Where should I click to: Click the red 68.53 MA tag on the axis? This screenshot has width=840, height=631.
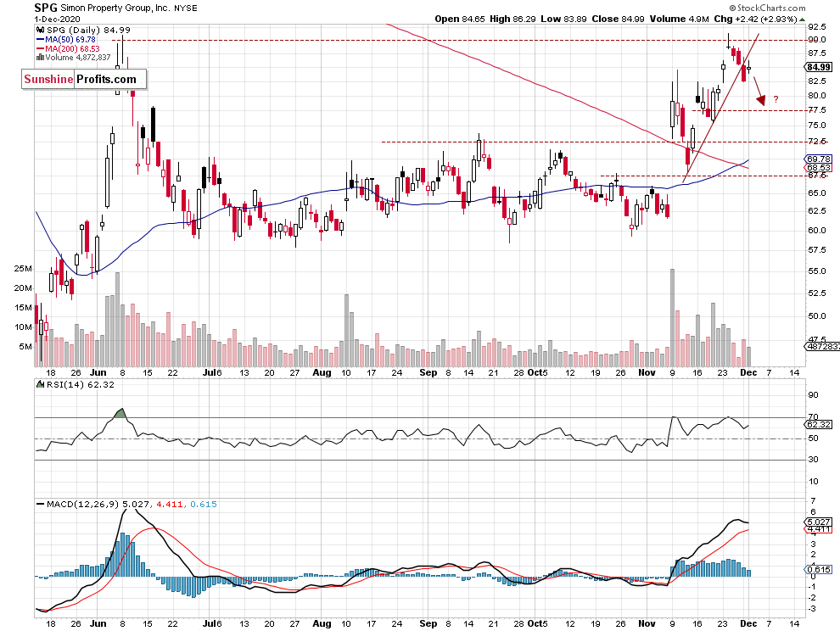(x=819, y=168)
